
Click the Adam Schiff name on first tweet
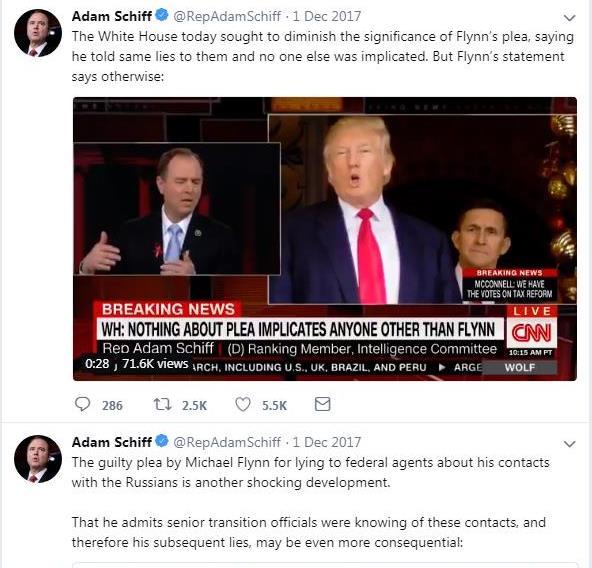coord(112,16)
